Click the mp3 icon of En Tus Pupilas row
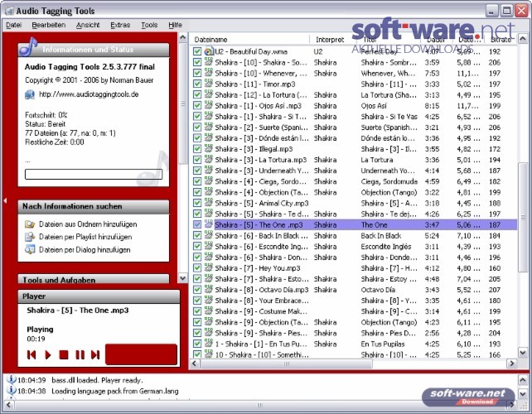The height and width of the screenshot is (414, 532). click(x=209, y=344)
